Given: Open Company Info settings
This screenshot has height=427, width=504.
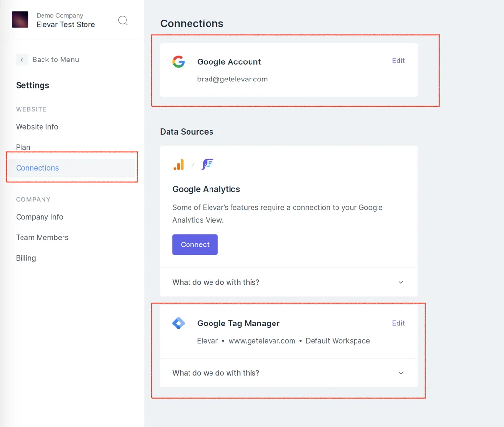Looking at the screenshot, I should click(40, 217).
